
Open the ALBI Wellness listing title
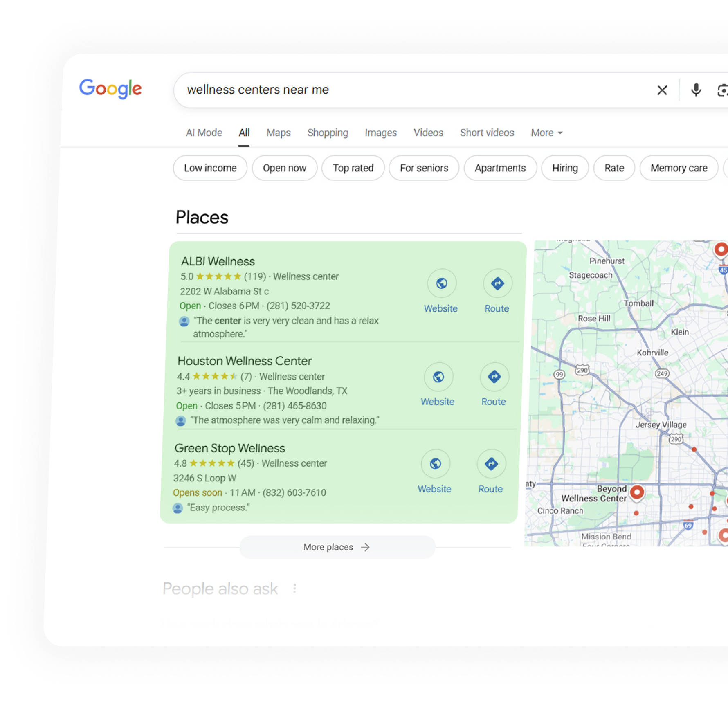coord(218,261)
